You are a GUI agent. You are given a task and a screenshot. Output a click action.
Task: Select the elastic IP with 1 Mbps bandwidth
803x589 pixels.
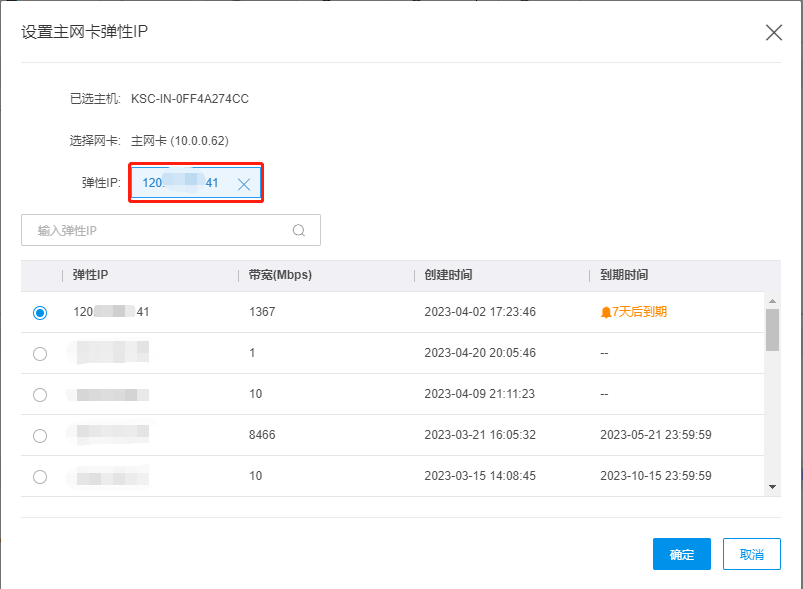pyautogui.click(x=40, y=353)
